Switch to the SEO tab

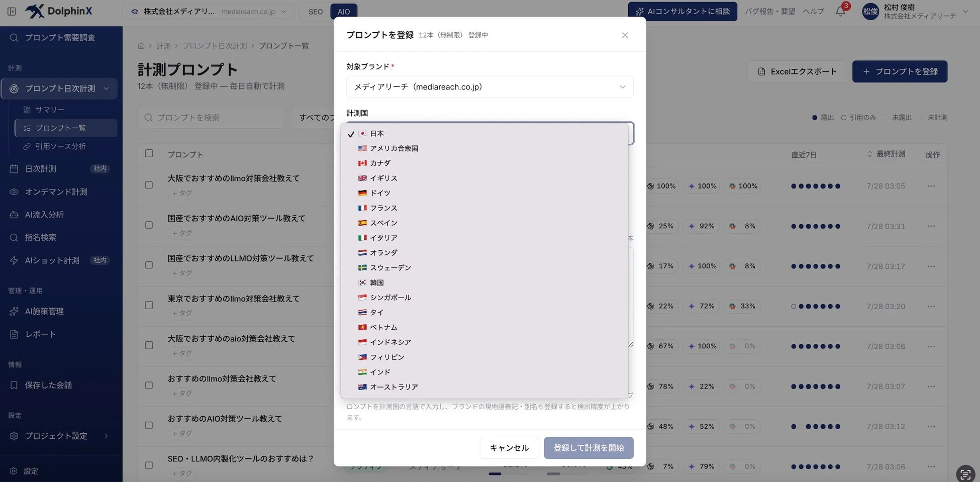[315, 12]
